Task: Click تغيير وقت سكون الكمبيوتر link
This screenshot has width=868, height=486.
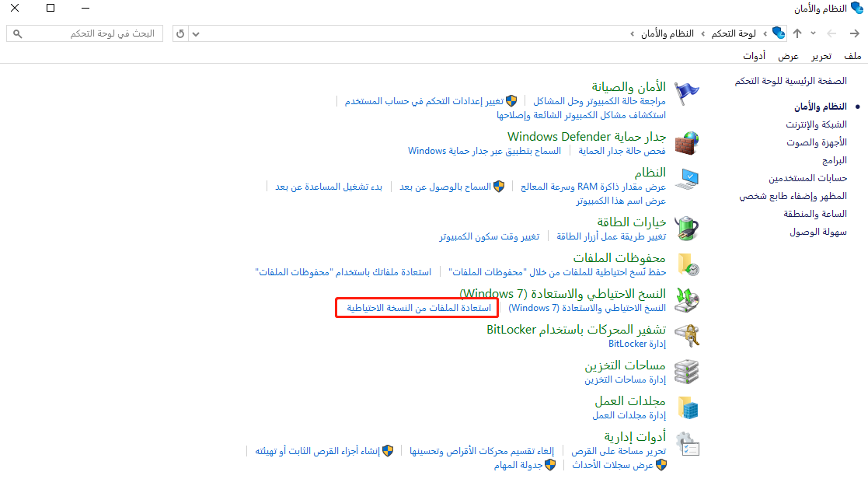Action: (490, 236)
